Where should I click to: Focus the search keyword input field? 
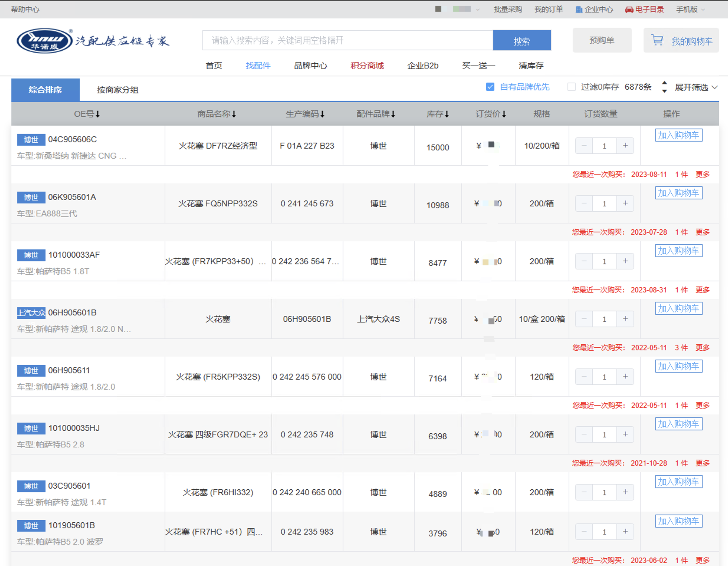(348, 40)
